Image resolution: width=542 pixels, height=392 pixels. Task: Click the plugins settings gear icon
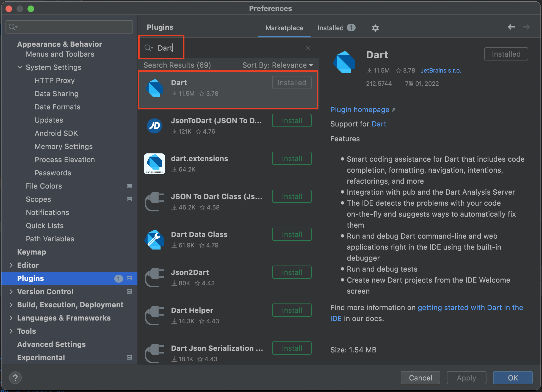click(x=375, y=28)
